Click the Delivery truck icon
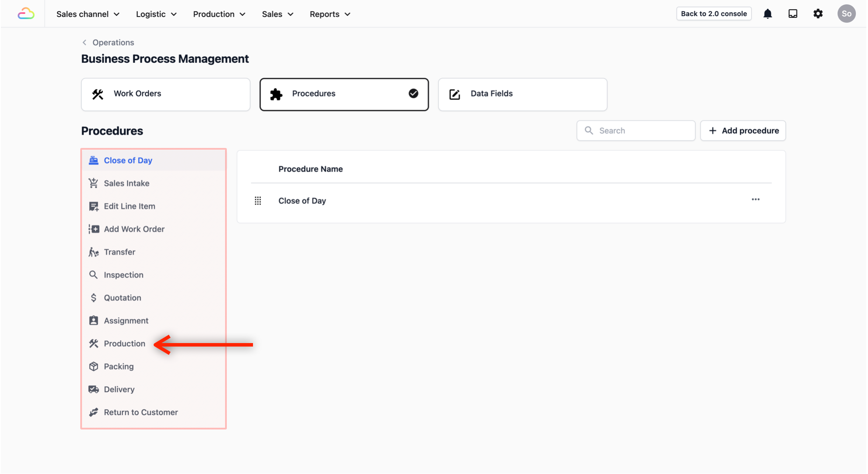The image size is (868, 474). point(93,389)
